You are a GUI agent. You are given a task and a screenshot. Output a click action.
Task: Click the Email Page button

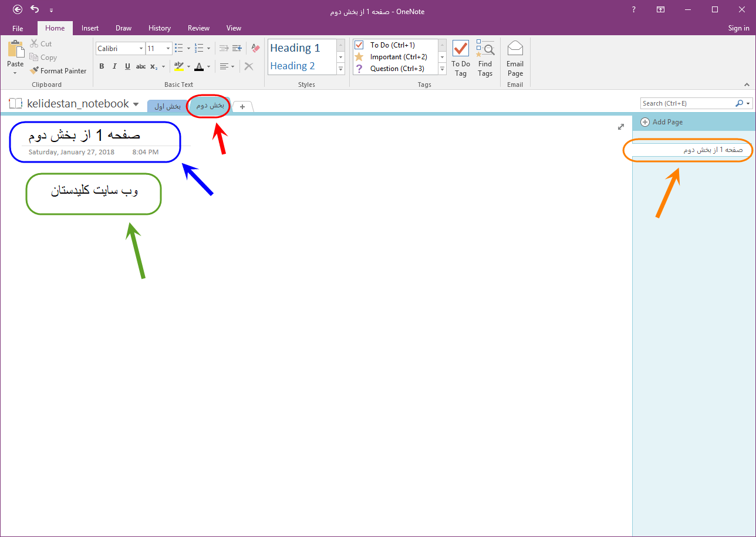[x=515, y=58]
